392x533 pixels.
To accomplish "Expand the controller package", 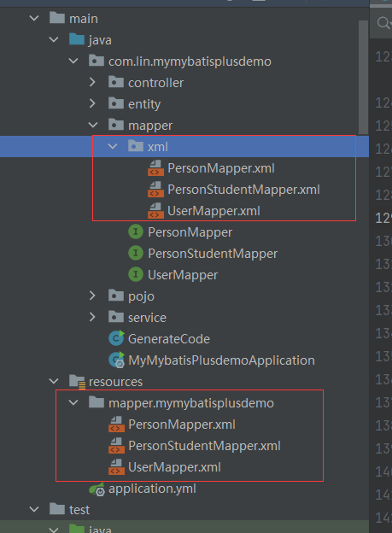I will point(92,82).
